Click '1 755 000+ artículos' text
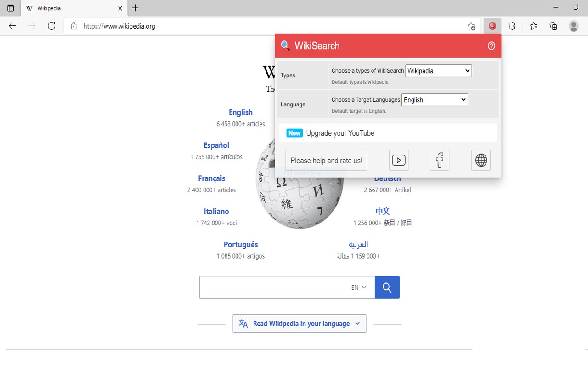The width and height of the screenshot is (588, 368). tap(216, 157)
